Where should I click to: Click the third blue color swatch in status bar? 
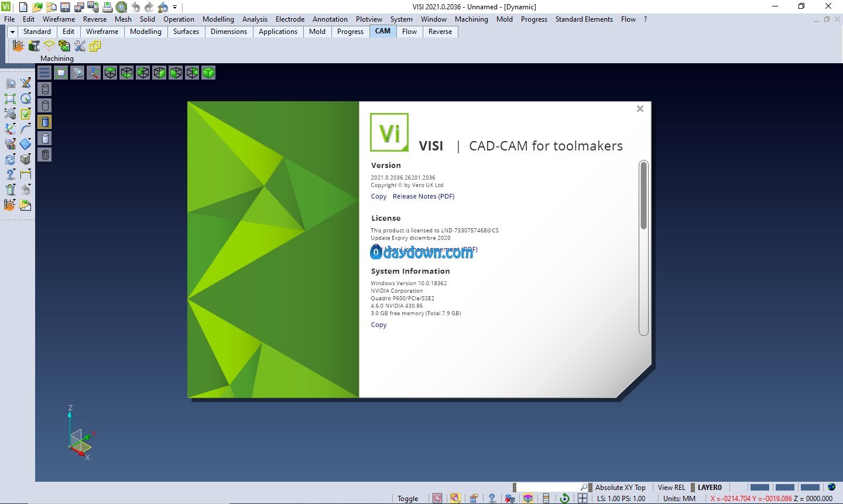pyautogui.click(x=810, y=487)
